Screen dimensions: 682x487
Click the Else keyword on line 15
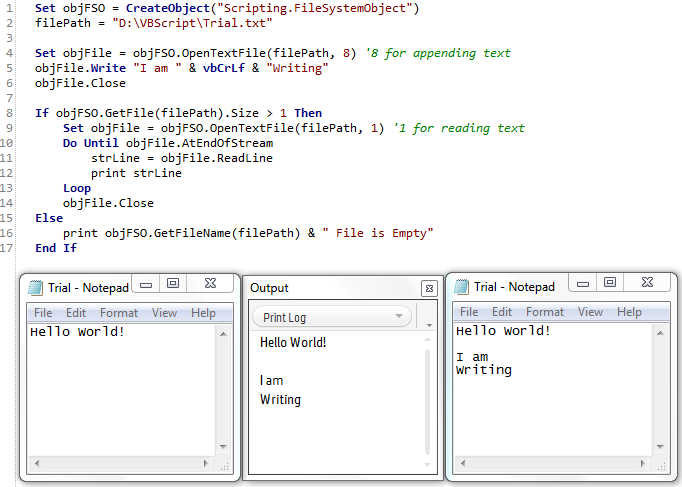coord(49,218)
